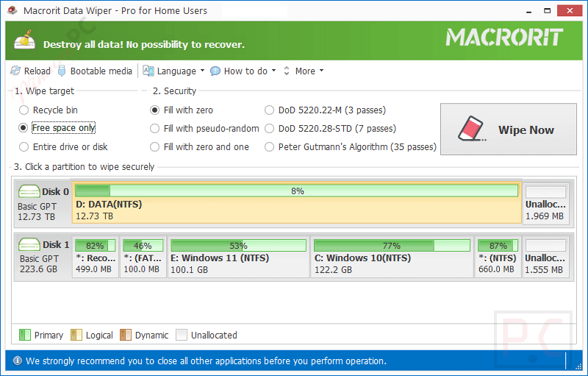
Task: Click the eraser icon on Wipe Now
Action: (472, 129)
